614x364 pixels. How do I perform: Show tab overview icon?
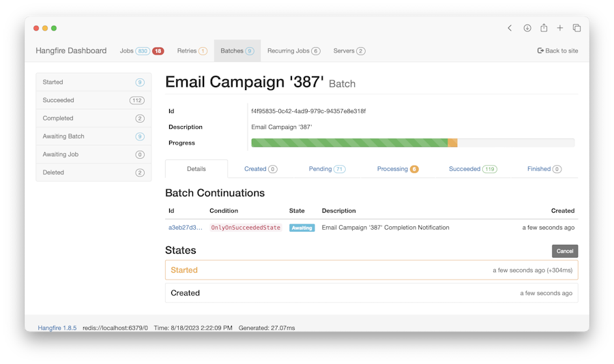click(576, 28)
